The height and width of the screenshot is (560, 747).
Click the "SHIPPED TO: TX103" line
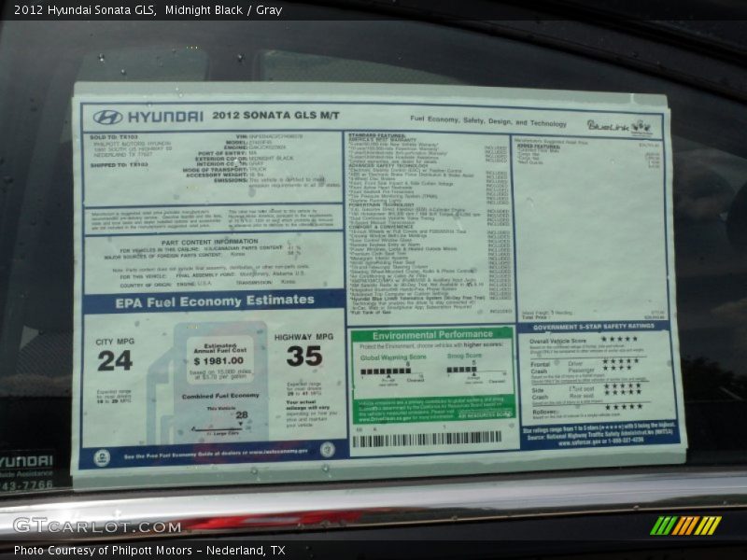[x=120, y=165]
